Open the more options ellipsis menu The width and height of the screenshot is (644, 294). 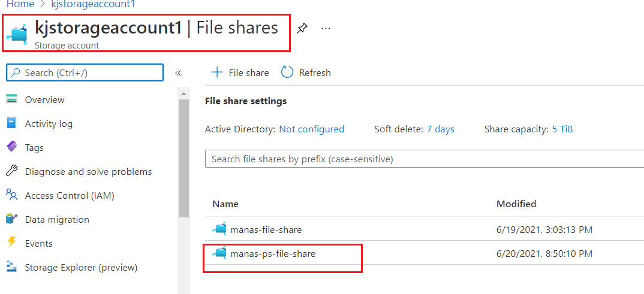point(326,28)
